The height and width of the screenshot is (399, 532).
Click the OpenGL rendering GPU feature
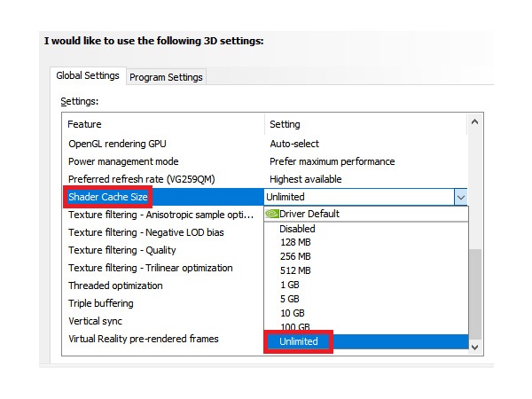tap(117, 144)
